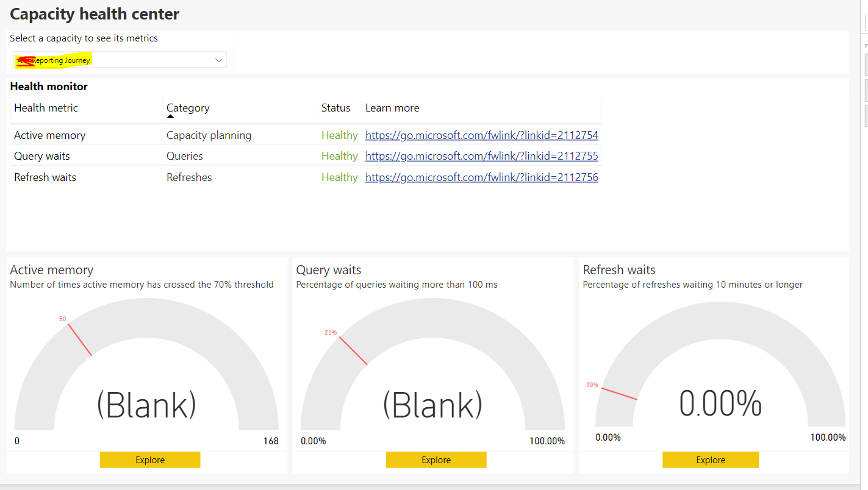868x490 pixels.
Task: Click the Health monitor heading
Action: (x=49, y=87)
